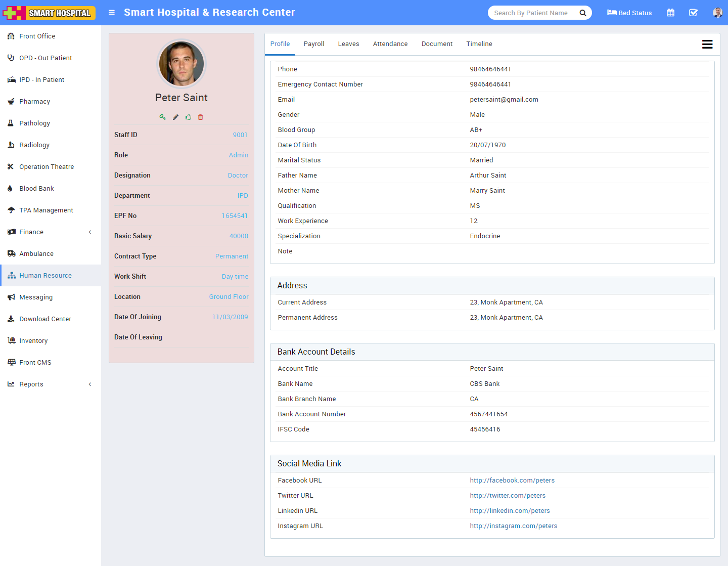Click Peter Saint's profile photo
The image size is (728, 566).
(x=181, y=64)
